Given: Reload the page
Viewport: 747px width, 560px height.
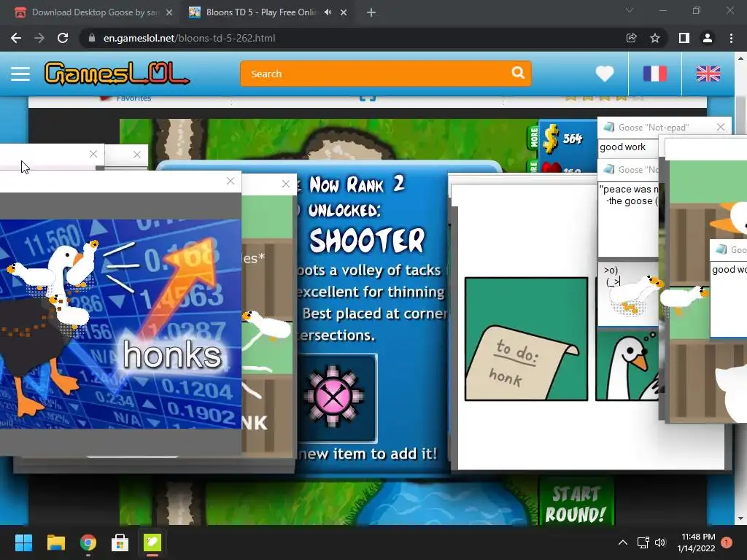Looking at the screenshot, I should coord(63,38).
